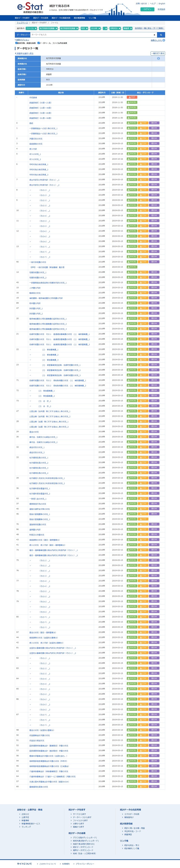180x868 pixels.
Task: Download EXCEL for （参考）一般行政経費（単独事業）集計表
Action: pos(132,267)
